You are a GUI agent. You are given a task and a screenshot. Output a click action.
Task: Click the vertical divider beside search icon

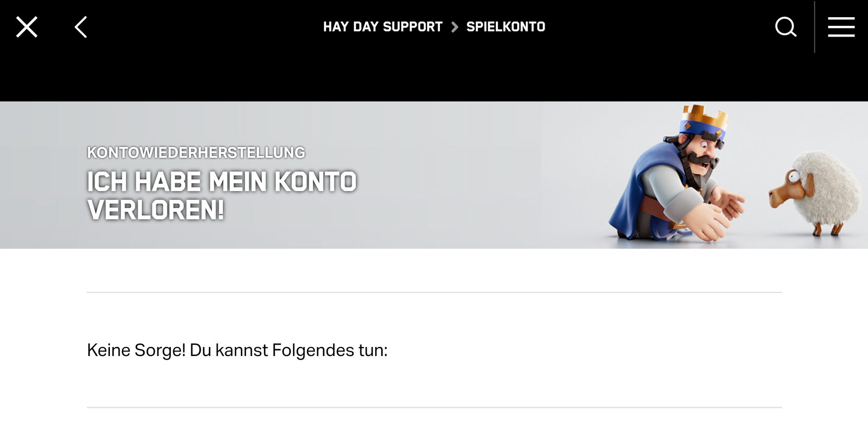(815, 27)
